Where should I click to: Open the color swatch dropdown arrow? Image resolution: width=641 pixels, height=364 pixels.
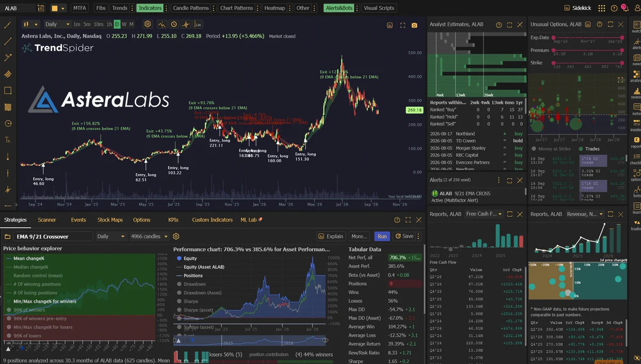tap(63, 8)
